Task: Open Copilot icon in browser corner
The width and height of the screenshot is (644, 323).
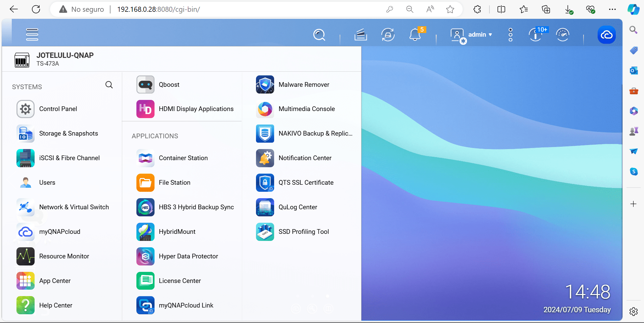Action: coord(634,9)
